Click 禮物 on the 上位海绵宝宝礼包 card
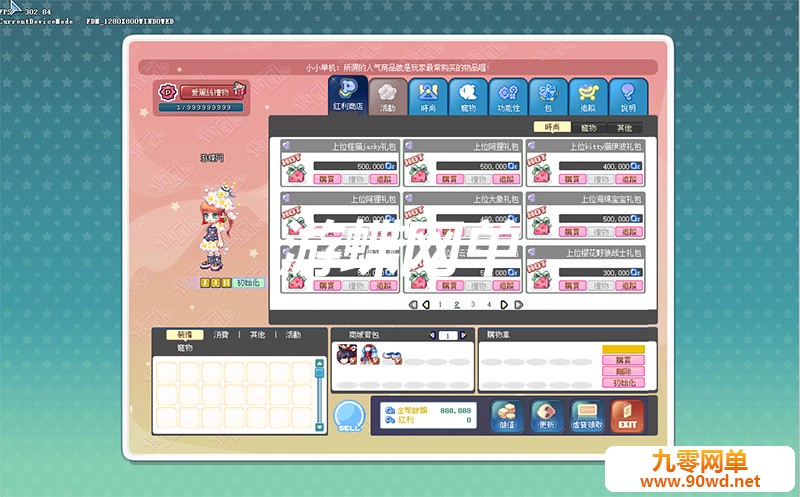 (x=601, y=232)
